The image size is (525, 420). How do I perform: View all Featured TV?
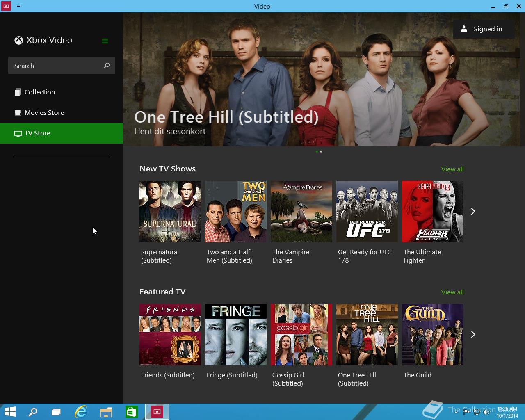(452, 292)
